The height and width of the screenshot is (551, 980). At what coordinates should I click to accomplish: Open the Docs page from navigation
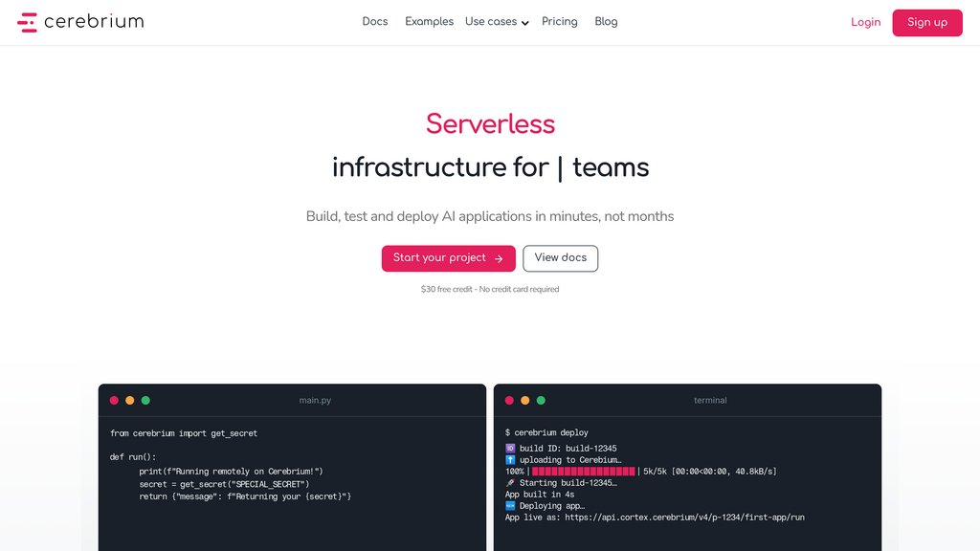pos(375,22)
